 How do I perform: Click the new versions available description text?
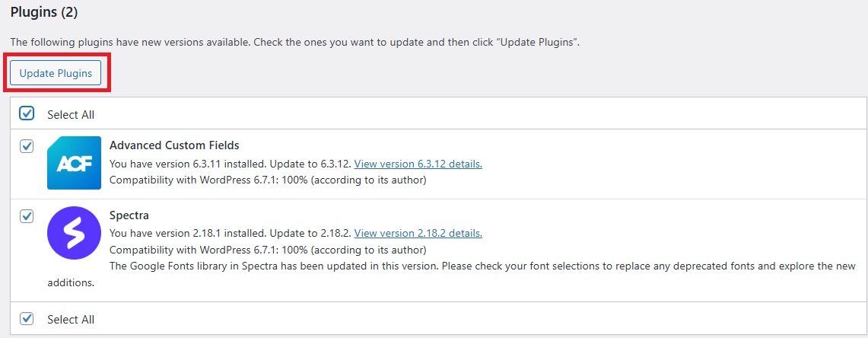[295, 42]
